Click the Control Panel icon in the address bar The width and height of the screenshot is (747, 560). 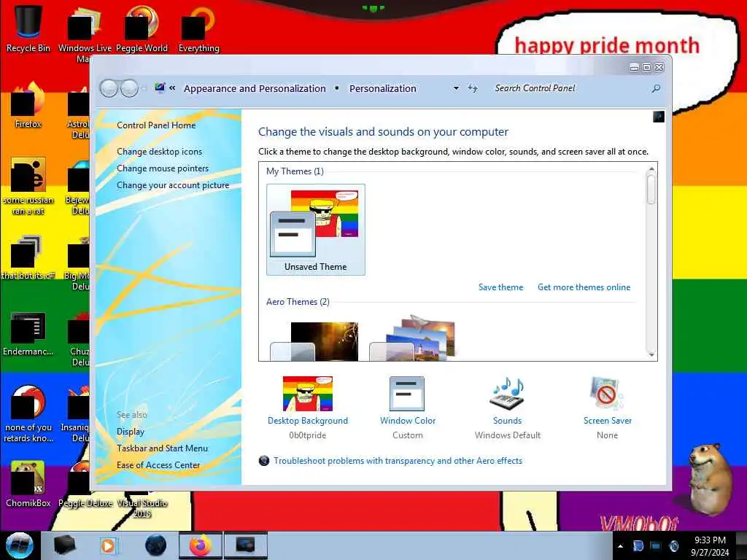[160, 87]
